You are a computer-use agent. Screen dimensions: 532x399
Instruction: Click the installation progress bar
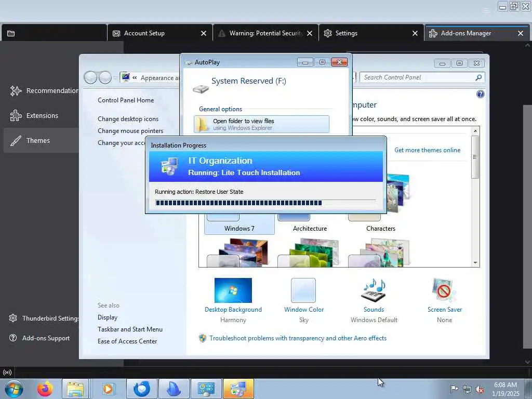(265, 203)
